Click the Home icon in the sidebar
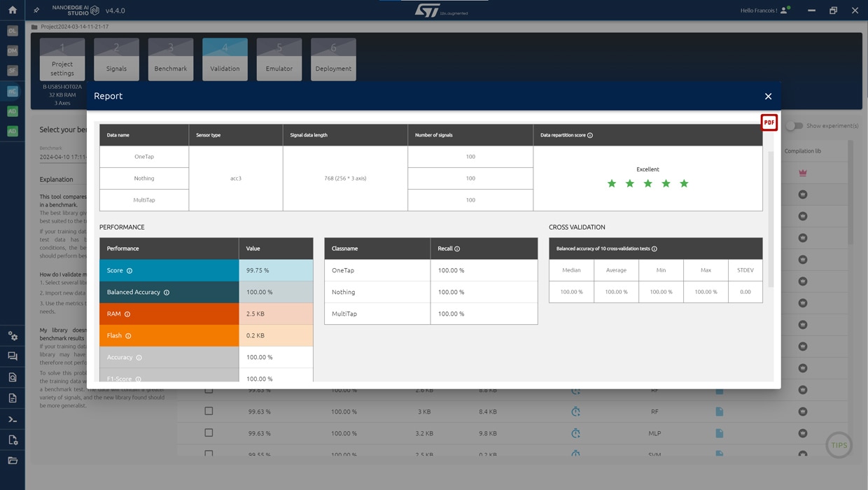This screenshot has width=868, height=490. [12, 10]
